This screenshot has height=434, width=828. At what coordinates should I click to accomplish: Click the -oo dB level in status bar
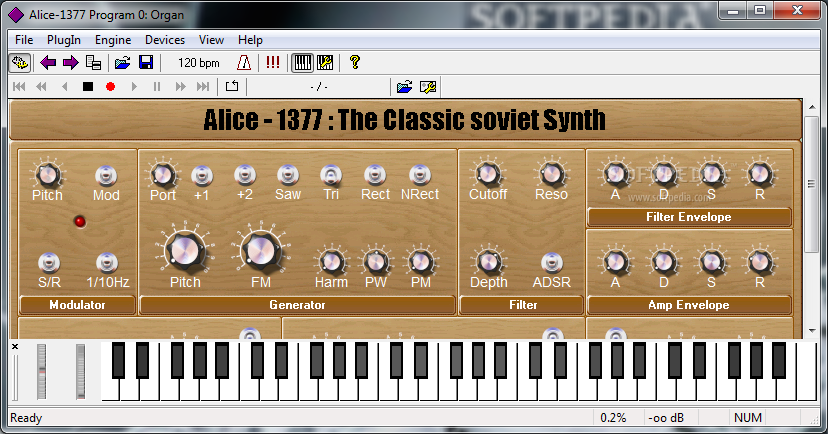[666, 418]
